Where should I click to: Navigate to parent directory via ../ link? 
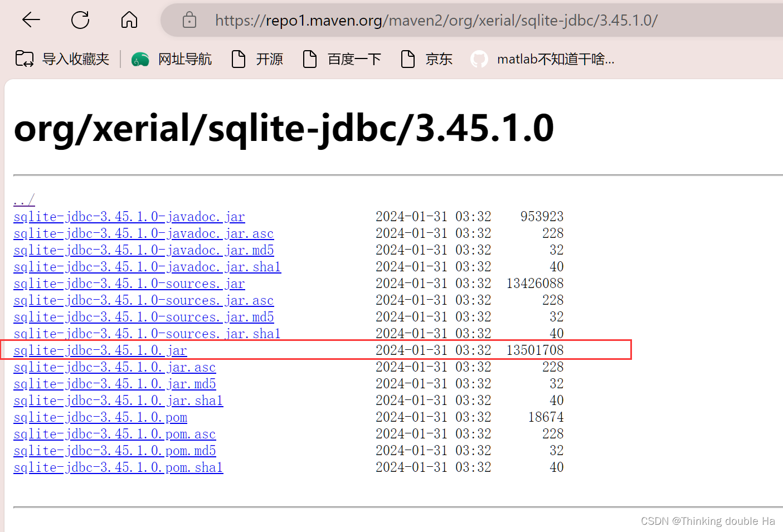pos(23,199)
